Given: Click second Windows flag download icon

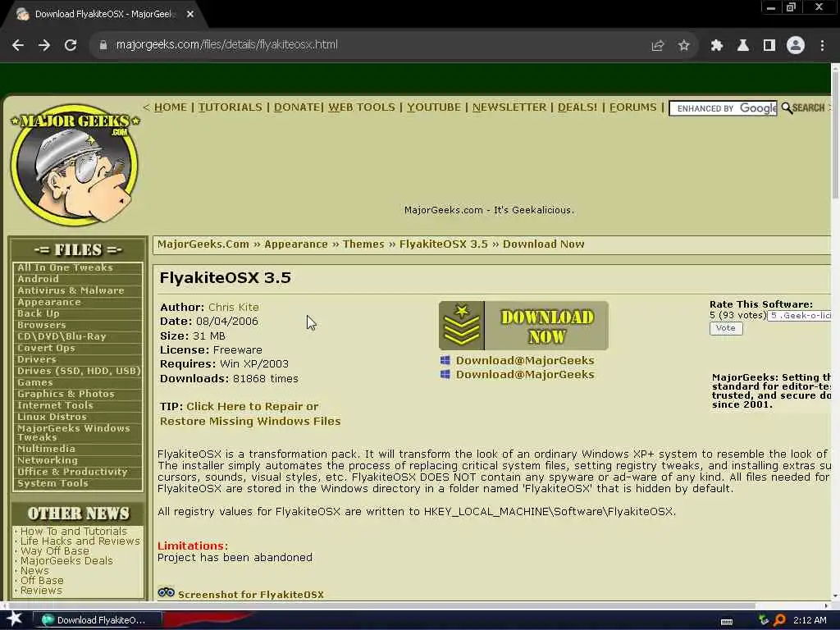Looking at the screenshot, I should 445,374.
